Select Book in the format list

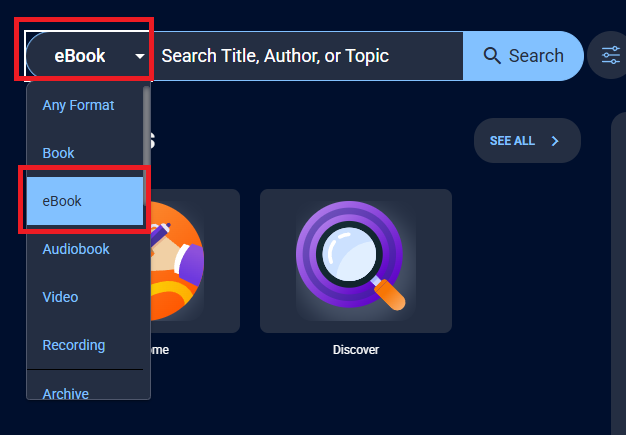59,153
